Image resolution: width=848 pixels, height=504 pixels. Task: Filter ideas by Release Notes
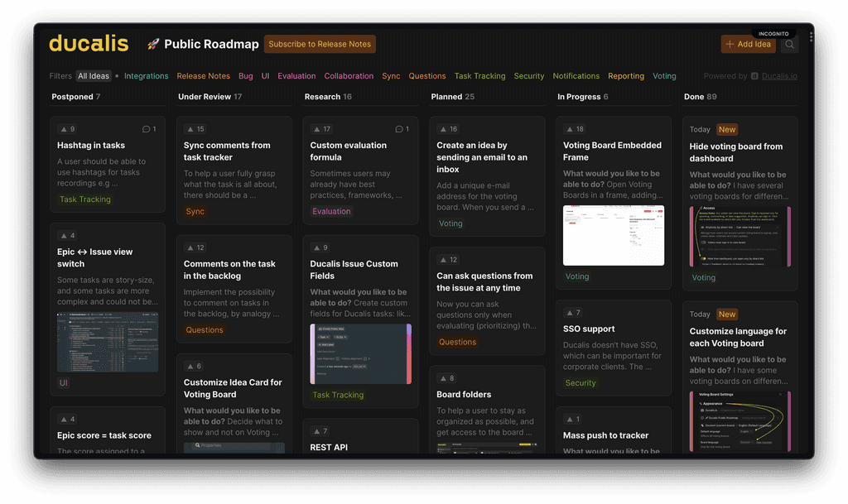point(204,76)
